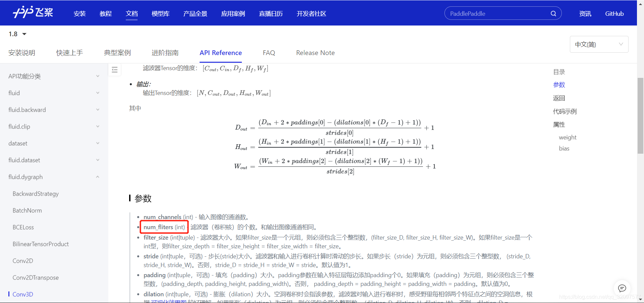Image resolution: width=644 pixels, height=303 pixels.
Task: Open the feedback chat bubble icon
Action: coord(622,288)
